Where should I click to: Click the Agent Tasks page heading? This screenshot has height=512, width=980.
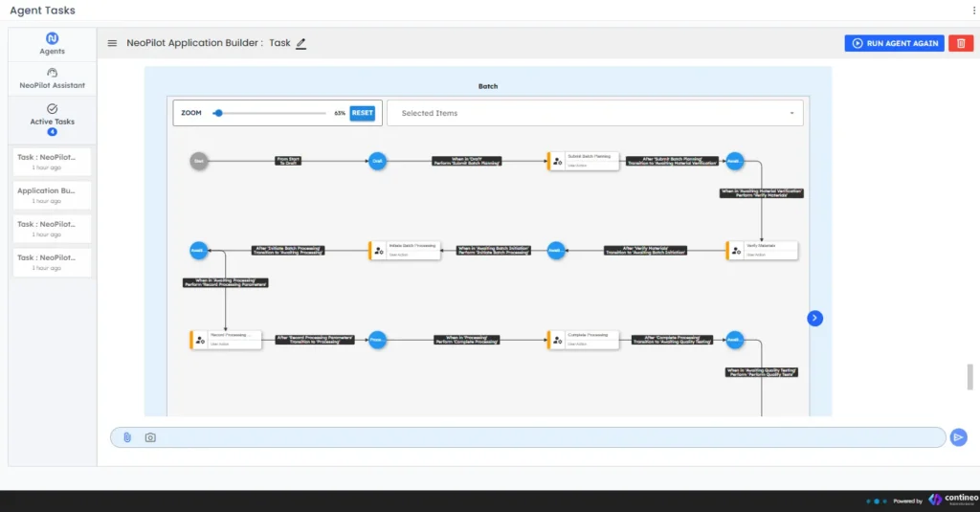click(42, 11)
